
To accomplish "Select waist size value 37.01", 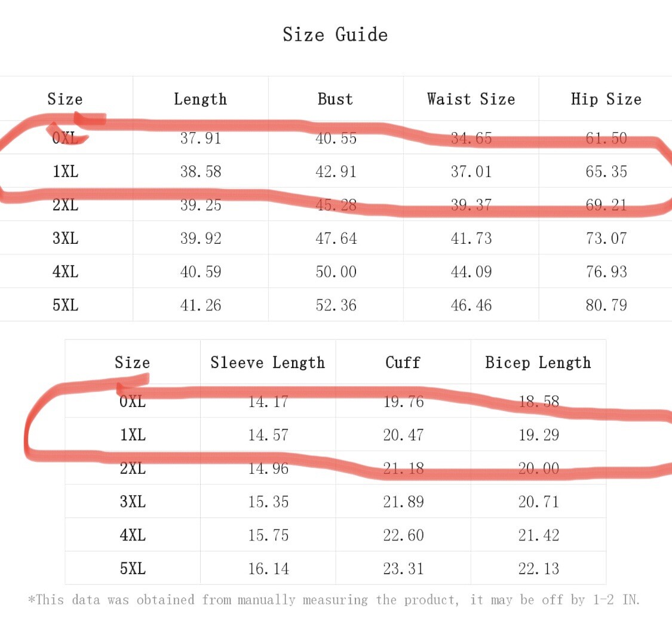I will (x=471, y=171).
